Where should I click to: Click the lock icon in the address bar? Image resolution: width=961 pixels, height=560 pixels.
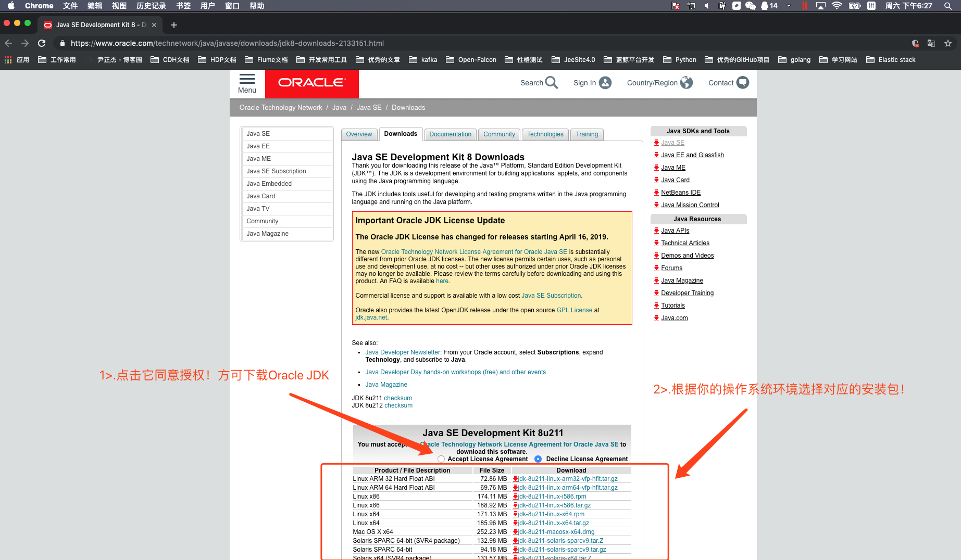point(63,43)
